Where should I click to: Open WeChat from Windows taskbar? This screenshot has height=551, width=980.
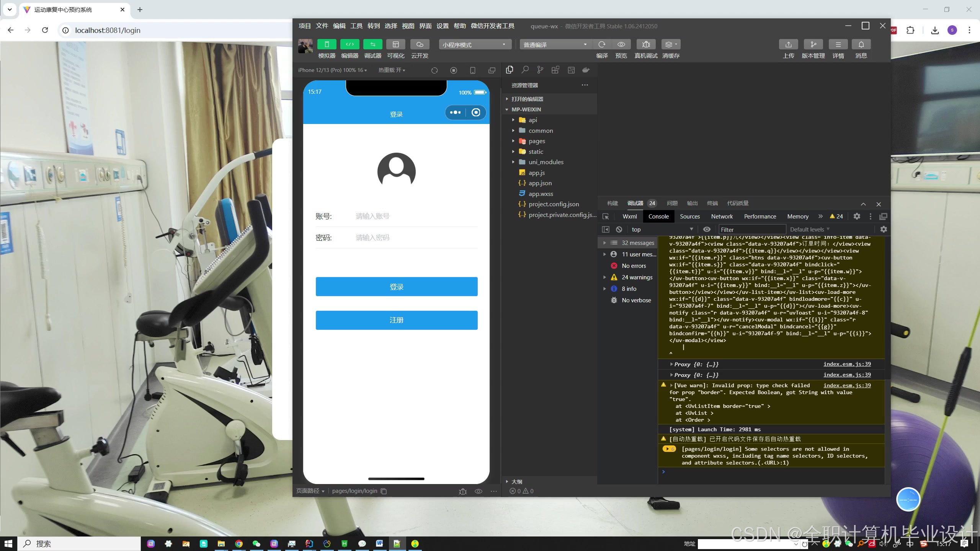point(256,544)
